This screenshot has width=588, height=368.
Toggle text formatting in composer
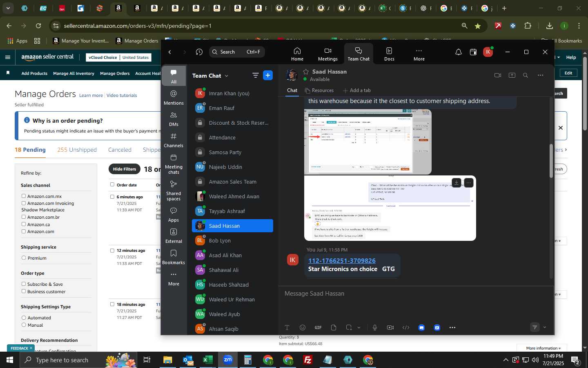point(287,328)
